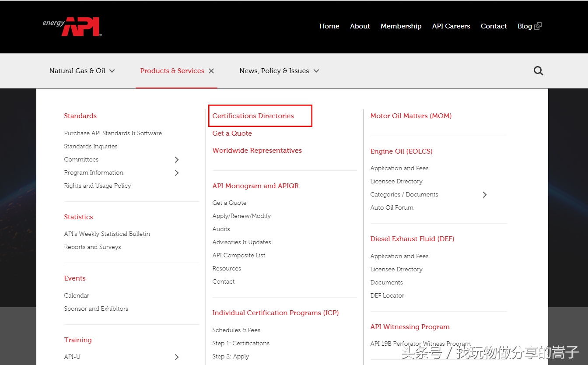Open Licensee Directory under Engine Oil
The image size is (588, 365).
(x=396, y=181)
